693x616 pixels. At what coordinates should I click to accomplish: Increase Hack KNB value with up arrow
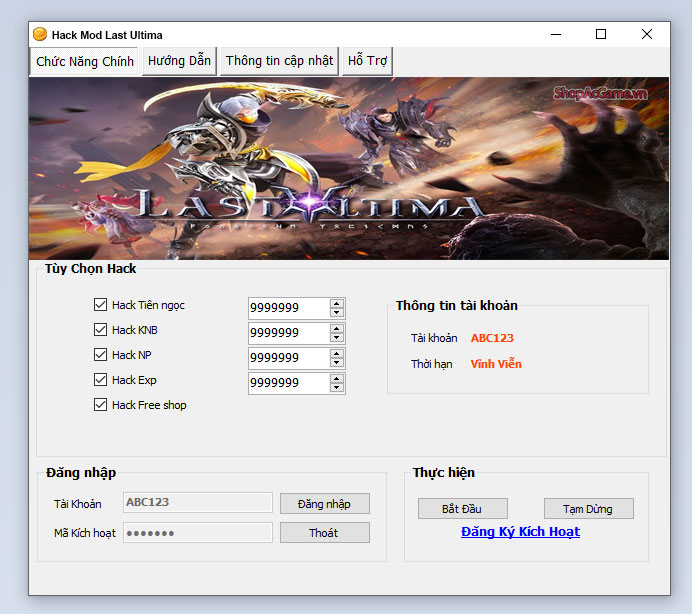(x=337, y=329)
